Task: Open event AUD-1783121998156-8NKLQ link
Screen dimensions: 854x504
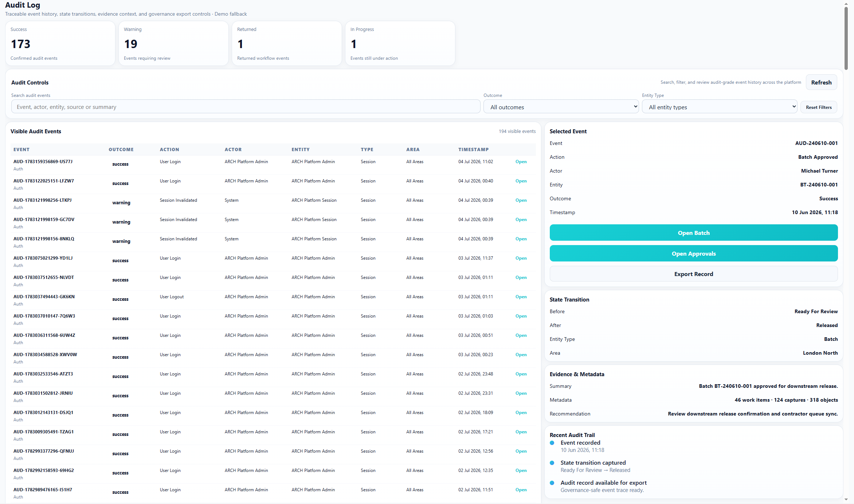Action: click(x=521, y=239)
